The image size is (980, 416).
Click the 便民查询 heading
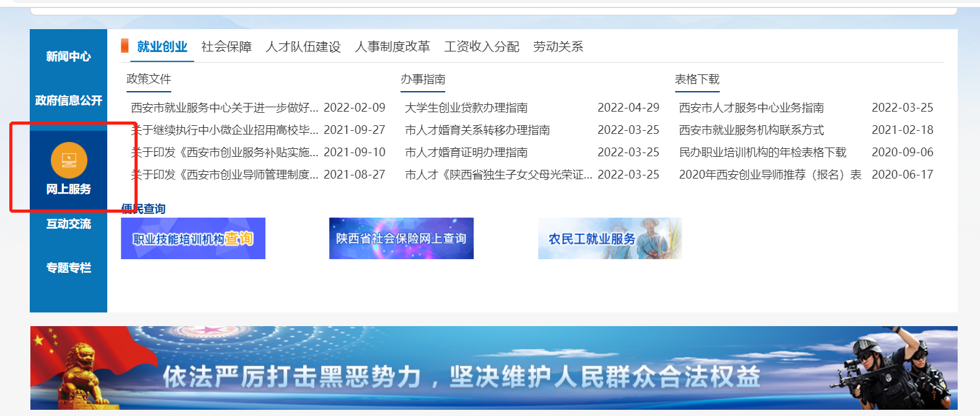pyautogui.click(x=143, y=209)
